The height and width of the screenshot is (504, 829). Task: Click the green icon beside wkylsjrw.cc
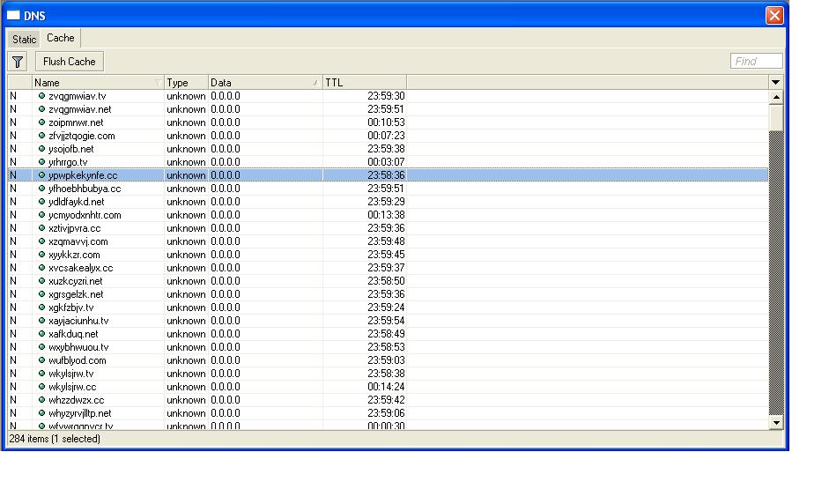coord(41,387)
